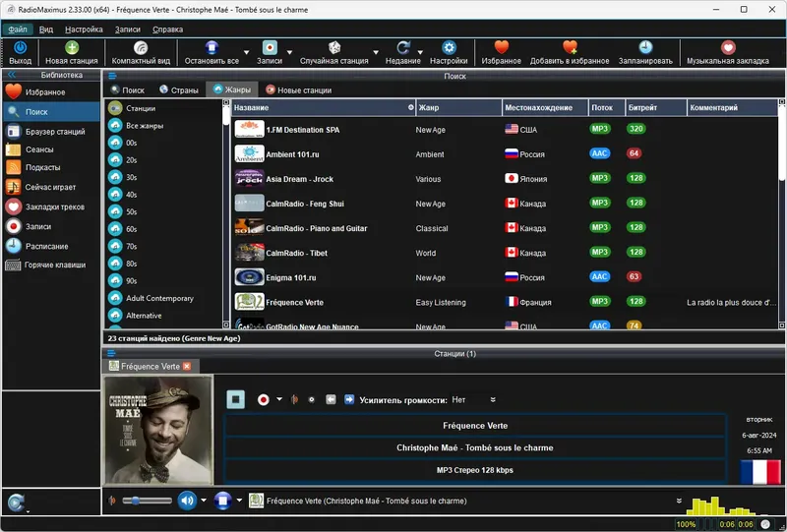Start recording with red record button
This screenshot has width=787, height=532.
pos(264,399)
